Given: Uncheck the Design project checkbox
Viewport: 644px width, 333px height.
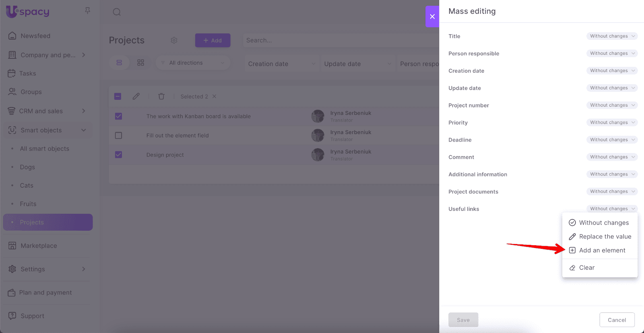Looking at the screenshot, I should click(118, 155).
